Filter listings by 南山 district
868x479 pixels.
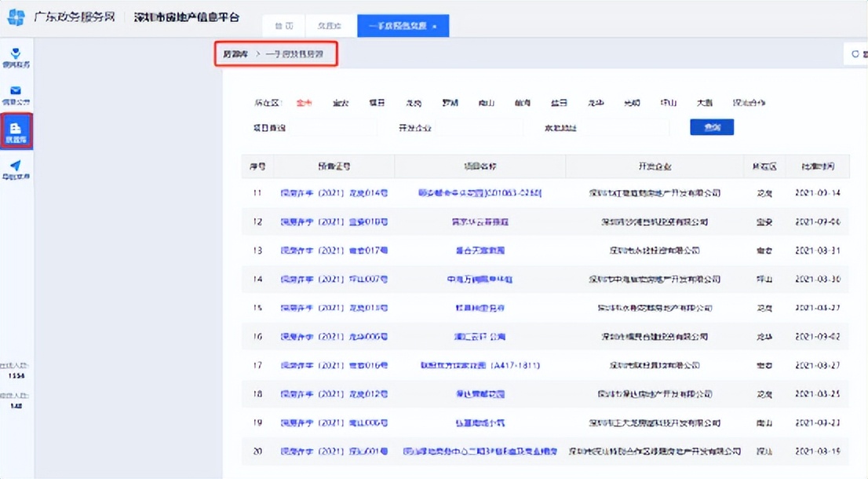tap(487, 102)
